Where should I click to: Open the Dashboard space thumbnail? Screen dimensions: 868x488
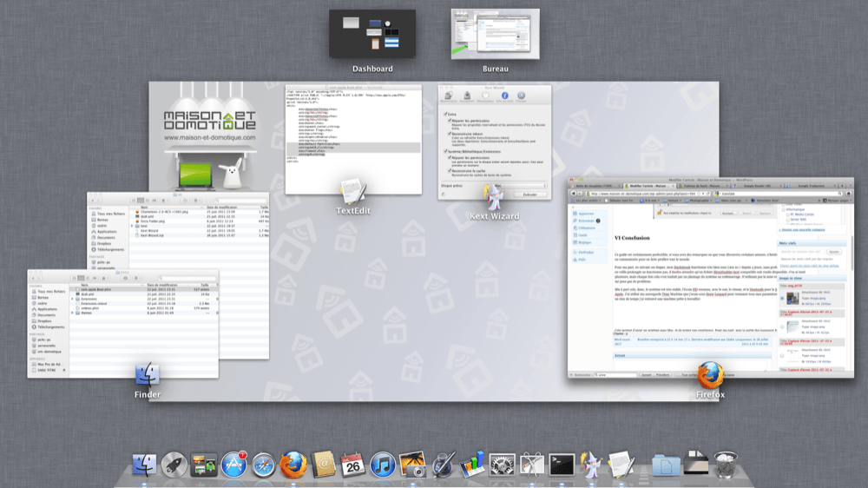372,34
